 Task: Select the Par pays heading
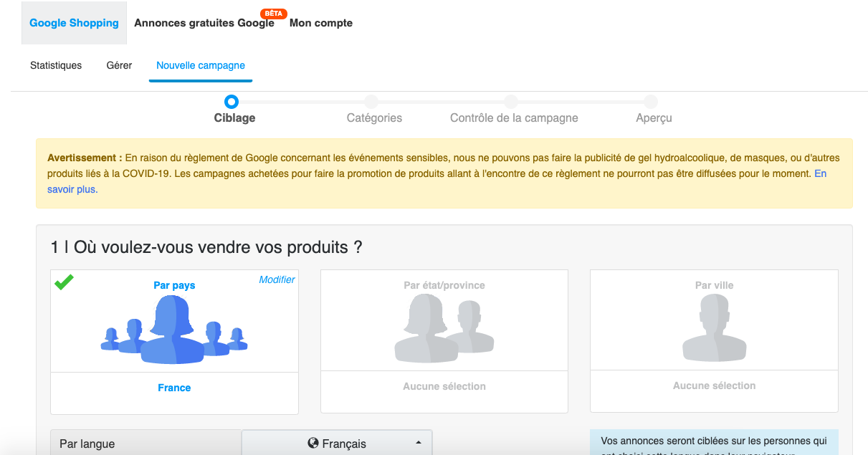pos(174,285)
